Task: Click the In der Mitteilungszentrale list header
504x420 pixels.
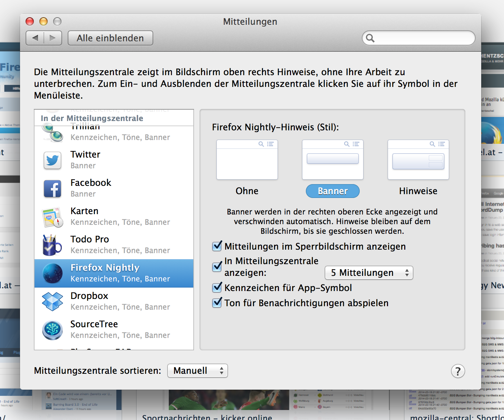Action: point(114,118)
